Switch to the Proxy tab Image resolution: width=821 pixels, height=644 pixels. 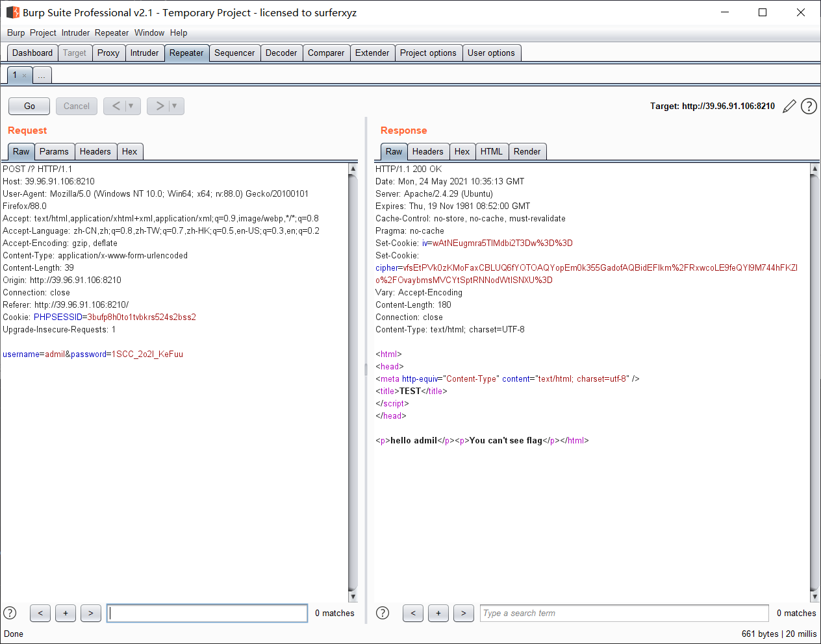(x=108, y=53)
